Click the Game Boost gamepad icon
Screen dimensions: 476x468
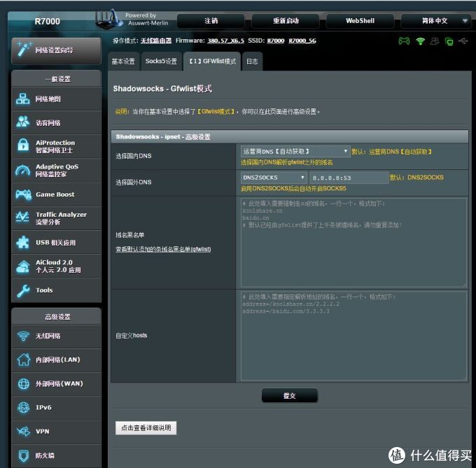point(23,194)
